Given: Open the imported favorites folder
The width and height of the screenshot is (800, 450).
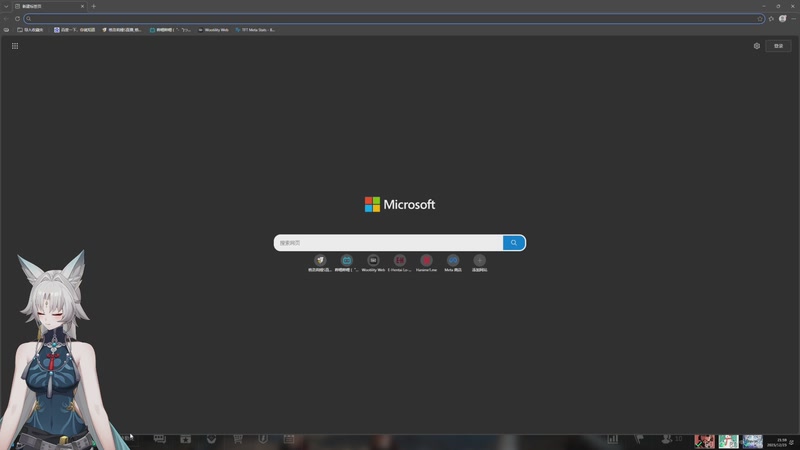Looking at the screenshot, I should click(31, 30).
